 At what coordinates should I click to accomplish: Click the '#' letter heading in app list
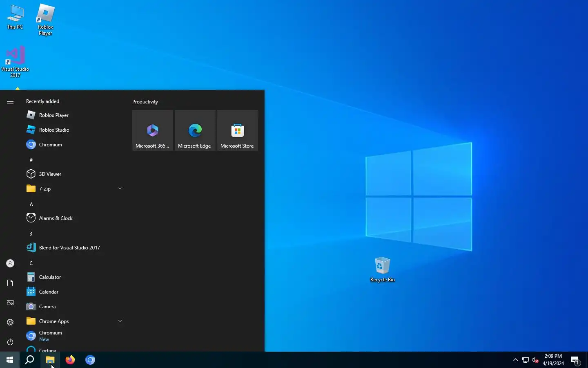(31, 160)
